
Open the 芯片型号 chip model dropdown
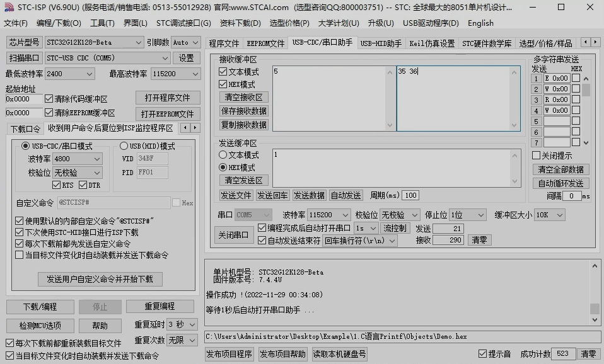[95, 42]
